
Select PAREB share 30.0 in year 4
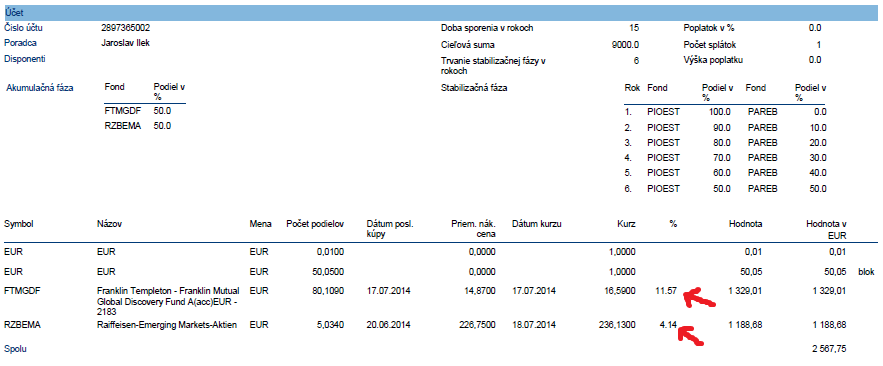(x=818, y=158)
